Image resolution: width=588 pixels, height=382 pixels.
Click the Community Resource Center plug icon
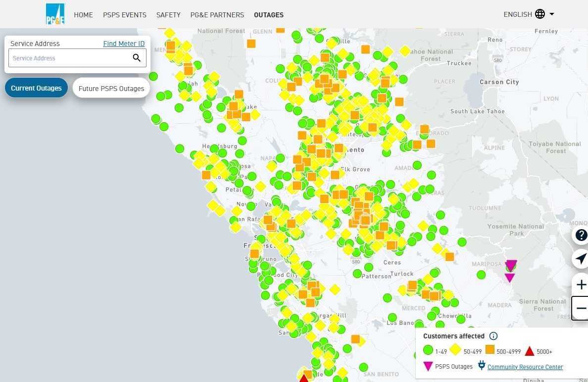coord(481,366)
